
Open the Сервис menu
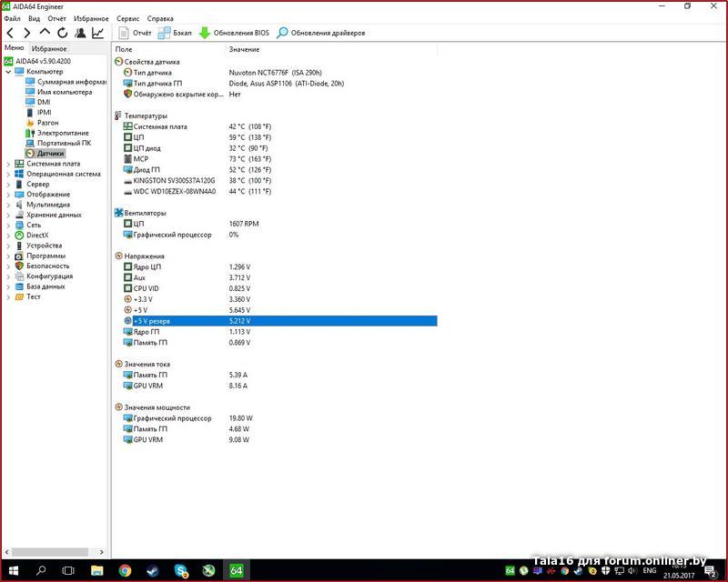pos(128,18)
